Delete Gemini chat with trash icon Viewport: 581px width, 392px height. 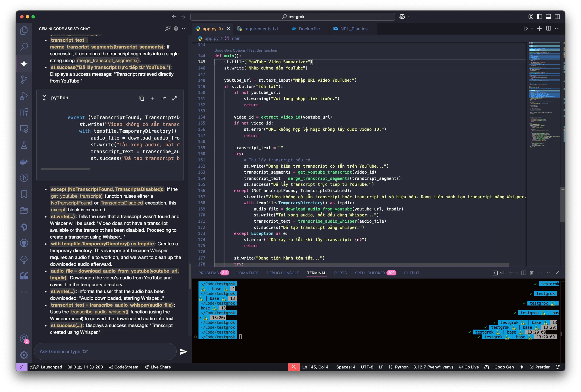coord(176,28)
